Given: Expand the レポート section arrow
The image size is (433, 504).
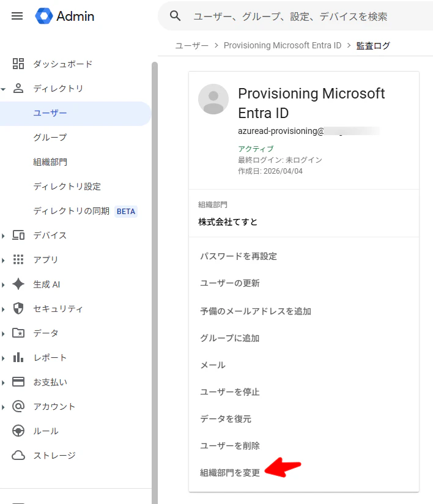Looking at the screenshot, I should tap(3, 358).
